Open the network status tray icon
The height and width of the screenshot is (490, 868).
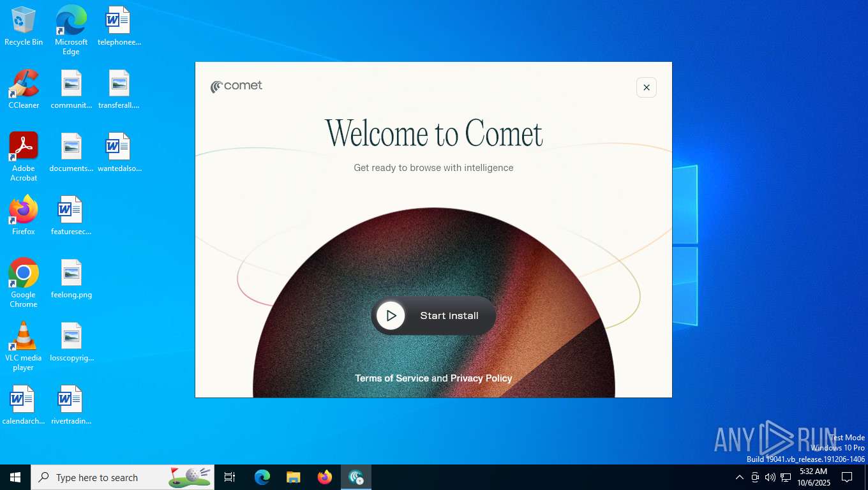tap(786, 477)
